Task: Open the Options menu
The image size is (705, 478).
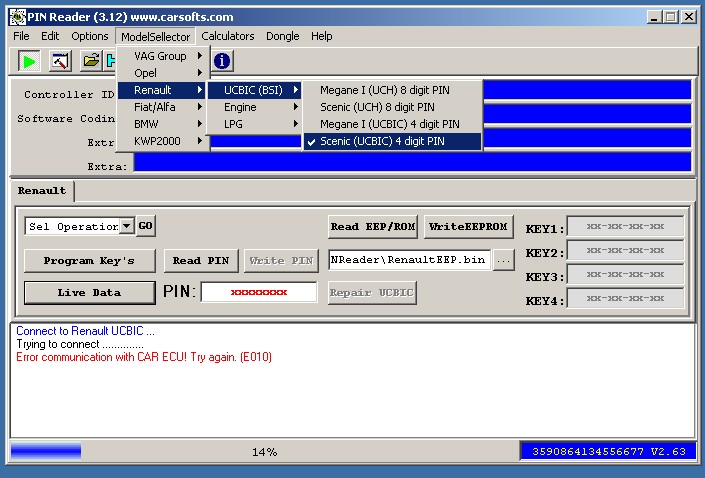Action: point(89,36)
